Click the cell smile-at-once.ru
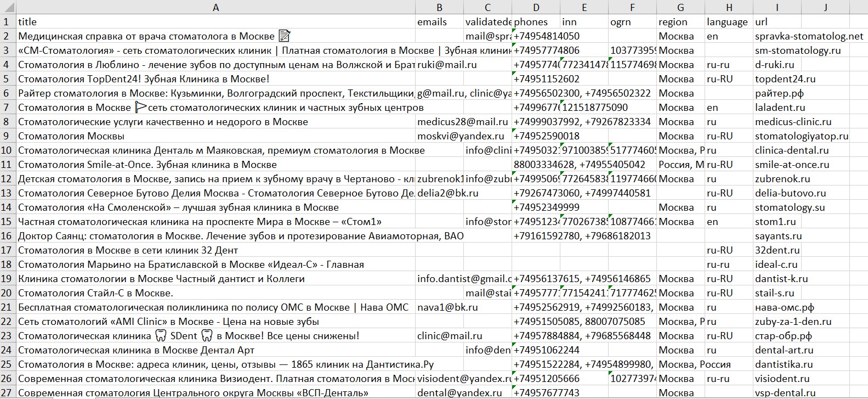 coord(793,165)
